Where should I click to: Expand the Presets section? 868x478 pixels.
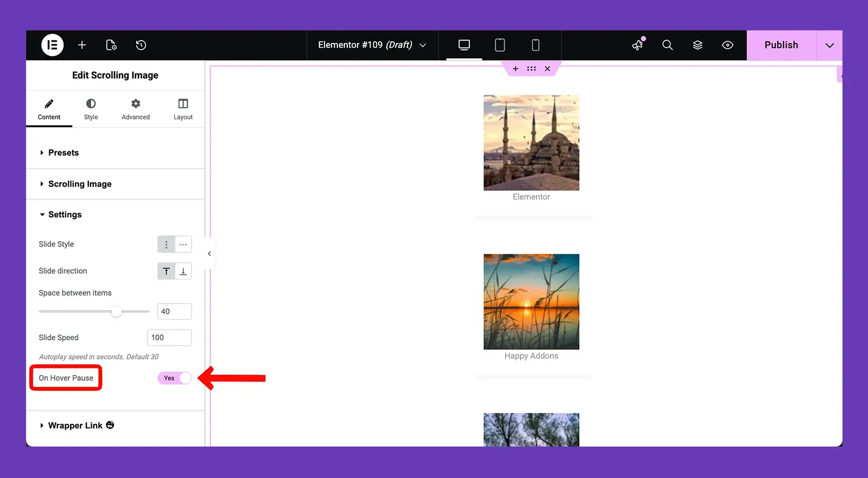115,153
